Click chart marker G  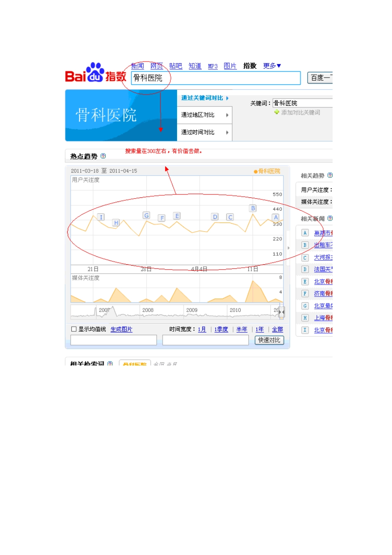146,215
